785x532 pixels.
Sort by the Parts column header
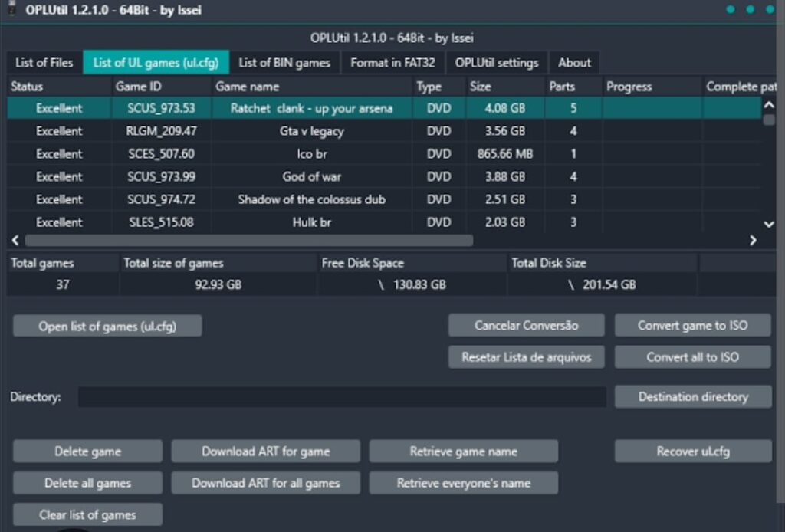(573, 87)
